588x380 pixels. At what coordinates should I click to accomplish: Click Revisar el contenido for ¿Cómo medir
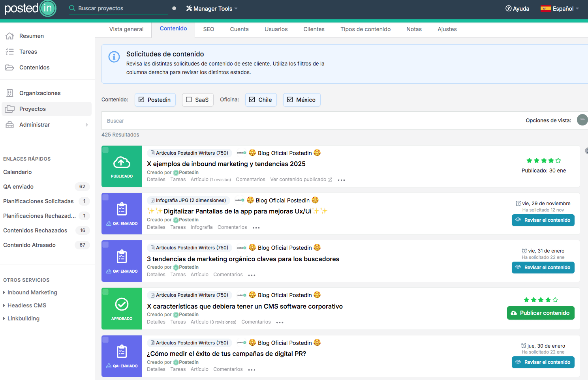tap(543, 362)
